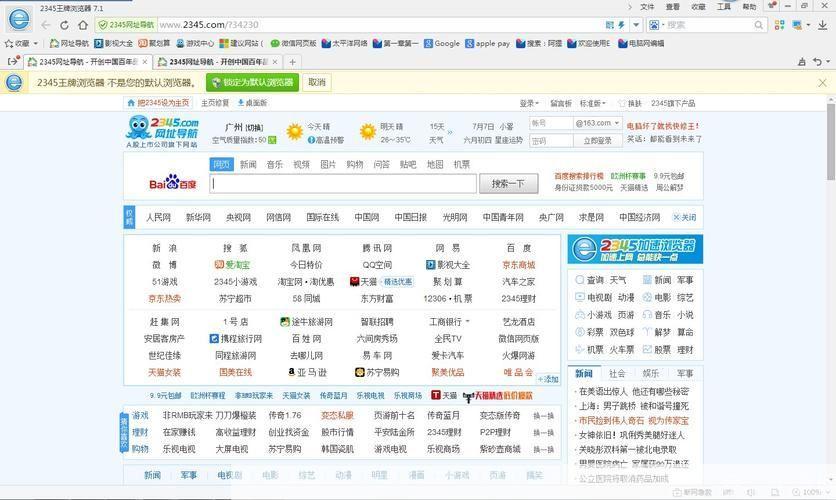Click the Baidu logo beside the search field
This screenshot has width=836, height=500.
point(173,183)
